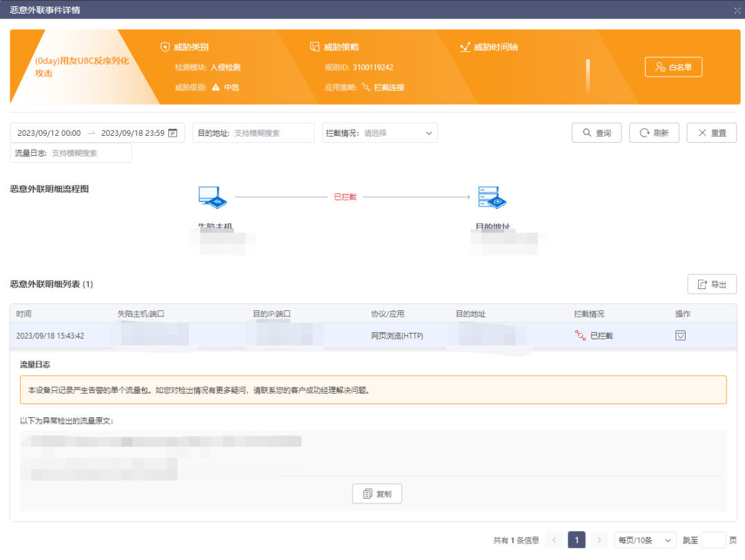Screen dimensions: 745x560
Task: Focus the 目的地址 search input
Action: click(x=253, y=133)
